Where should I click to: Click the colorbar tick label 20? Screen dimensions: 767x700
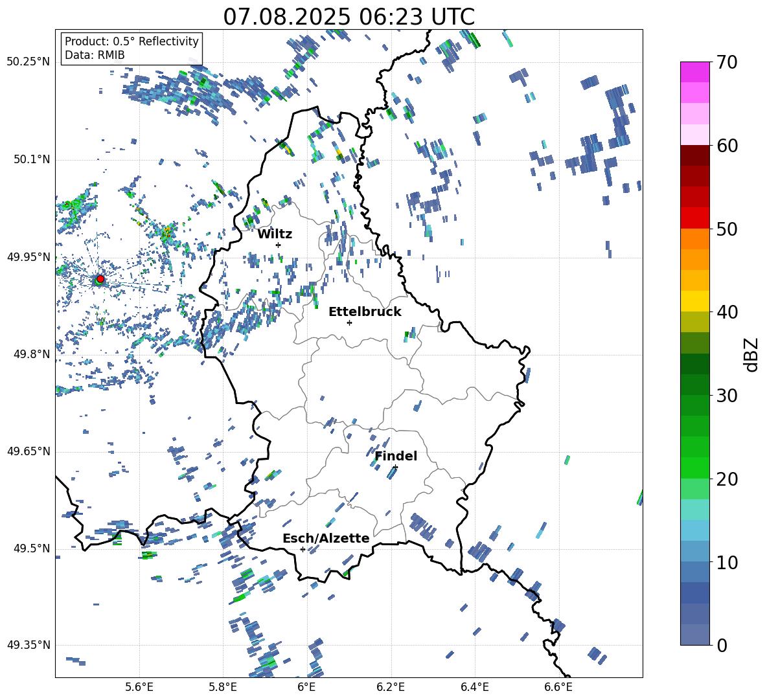727,479
